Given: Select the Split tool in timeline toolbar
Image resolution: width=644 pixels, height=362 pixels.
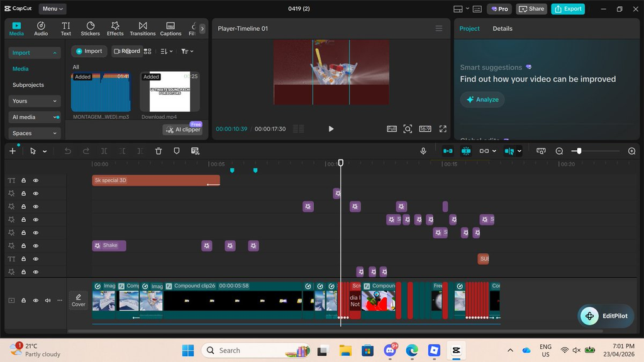Looking at the screenshot, I should pos(104,151).
